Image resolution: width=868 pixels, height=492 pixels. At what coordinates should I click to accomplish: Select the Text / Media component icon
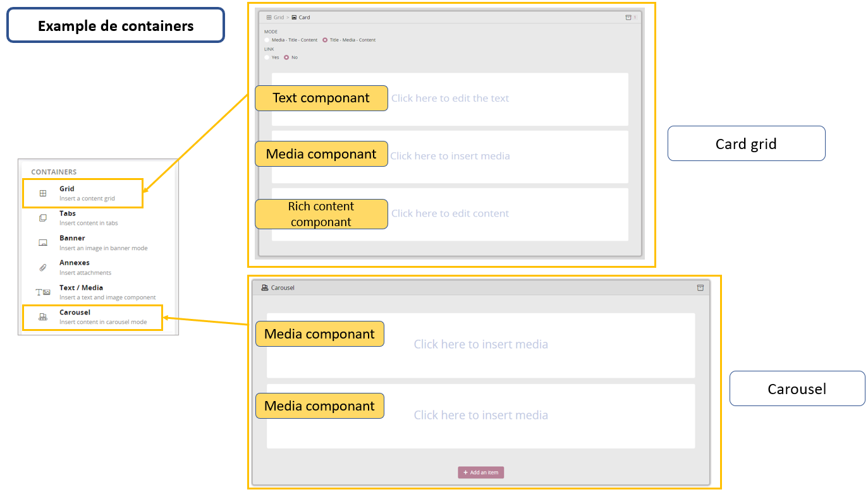click(42, 291)
